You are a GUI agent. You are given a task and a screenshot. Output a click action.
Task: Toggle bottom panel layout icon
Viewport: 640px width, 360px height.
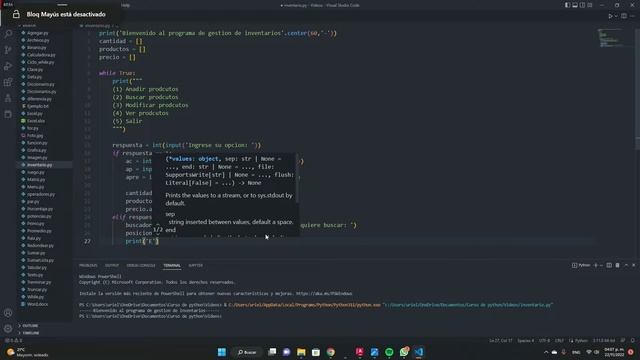coord(575,5)
